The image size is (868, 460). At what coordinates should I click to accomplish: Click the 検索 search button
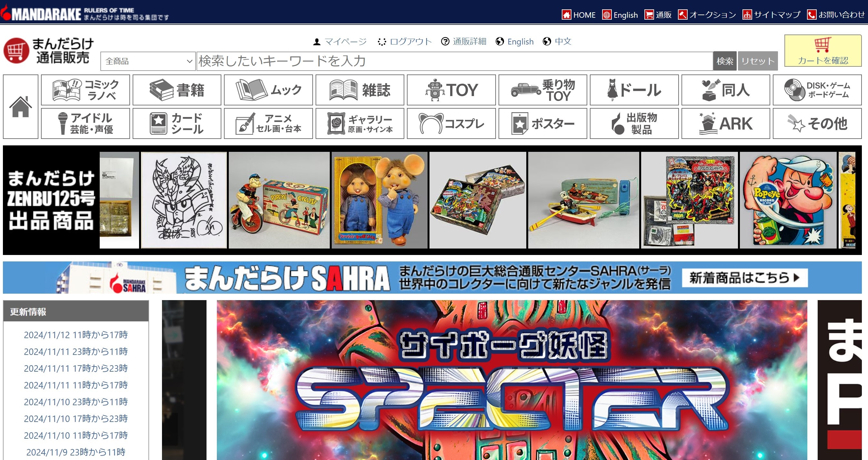(725, 61)
